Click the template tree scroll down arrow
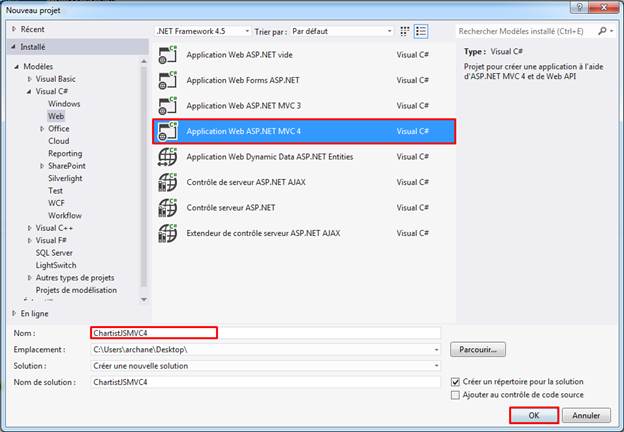Image resolution: width=624 pixels, height=432 pixels. (x=144, y=300)
